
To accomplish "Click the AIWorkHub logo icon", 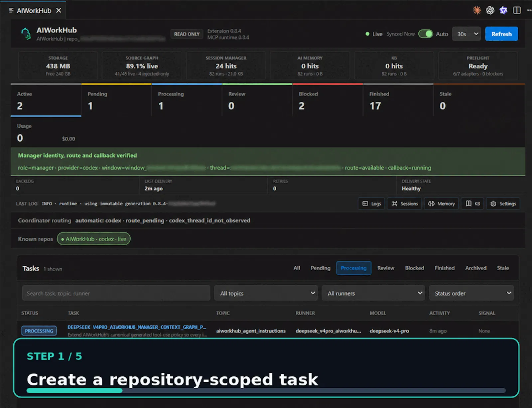I will (x=26, y=34).
